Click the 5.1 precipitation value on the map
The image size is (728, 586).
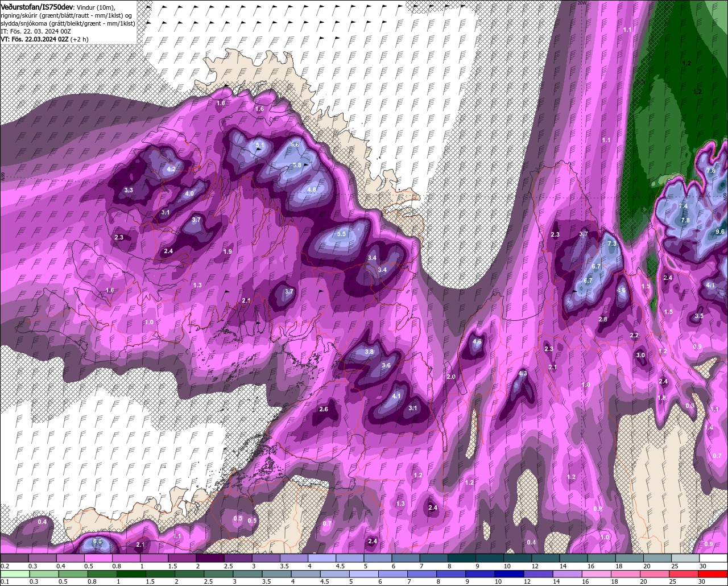(260, 146)
